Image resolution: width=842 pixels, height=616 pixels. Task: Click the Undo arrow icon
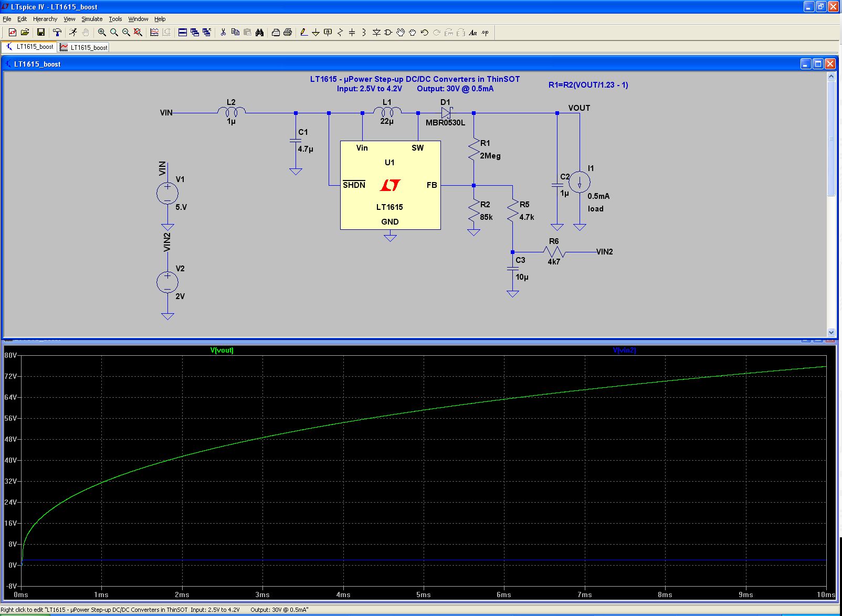pyautogui.click(x=425, y=33)
